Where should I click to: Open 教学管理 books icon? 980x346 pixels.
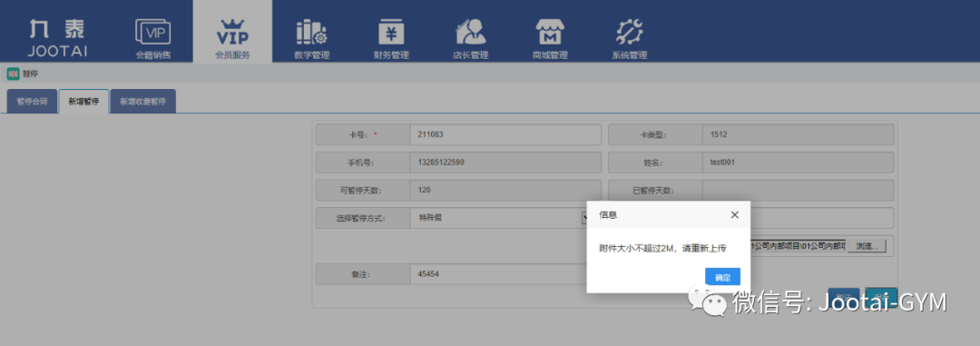coord(311,31)
